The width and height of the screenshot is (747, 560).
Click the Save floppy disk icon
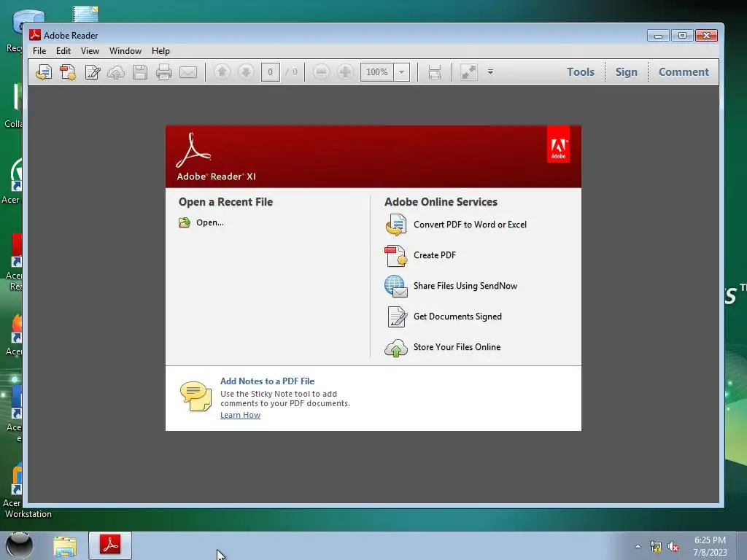tap(140, 72)
